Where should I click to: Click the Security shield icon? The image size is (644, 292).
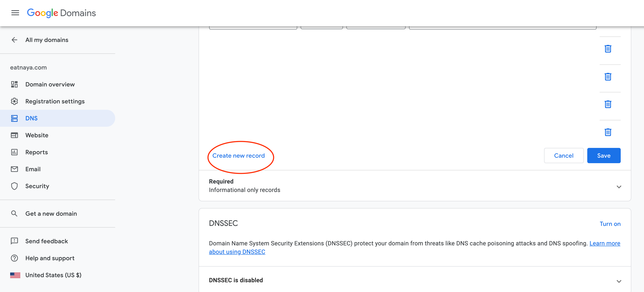[x=14, y=186]
